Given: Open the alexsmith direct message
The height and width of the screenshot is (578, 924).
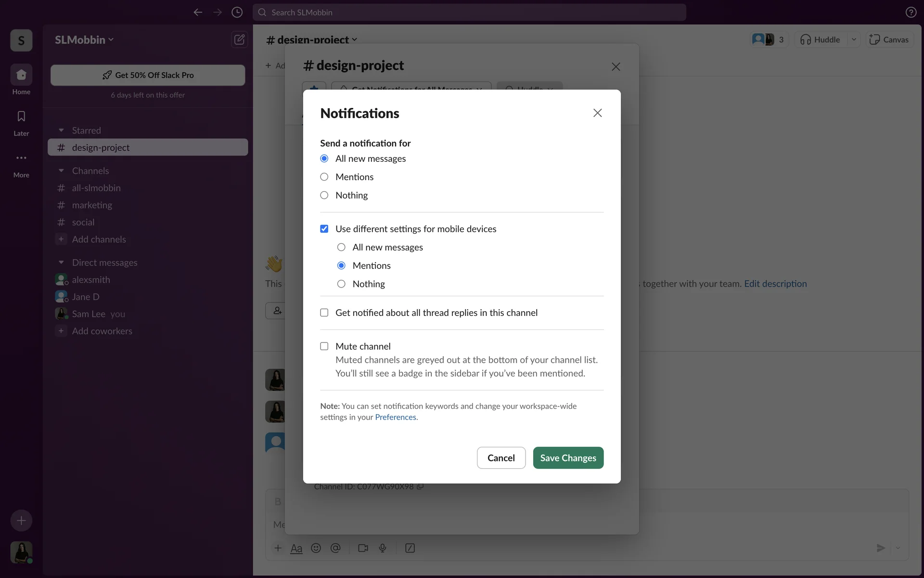Looking at the screenshot, I should pyautogui.click(x=91, y=280).
